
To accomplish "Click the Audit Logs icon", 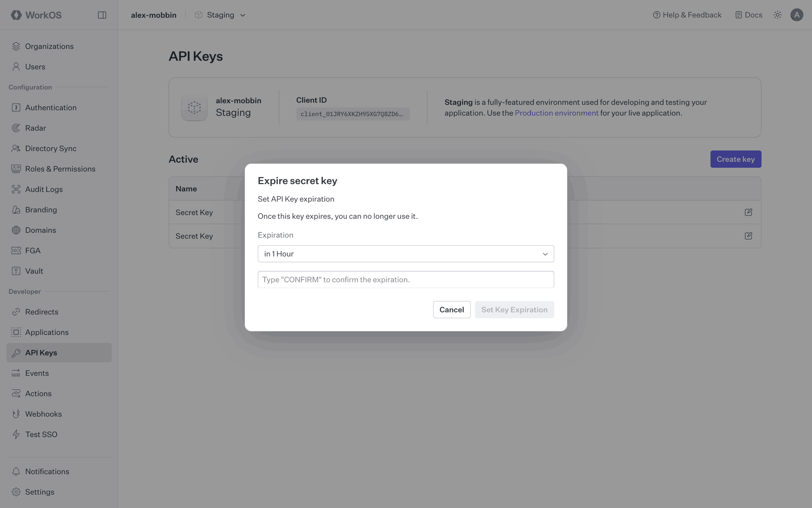I will point(16,189).
